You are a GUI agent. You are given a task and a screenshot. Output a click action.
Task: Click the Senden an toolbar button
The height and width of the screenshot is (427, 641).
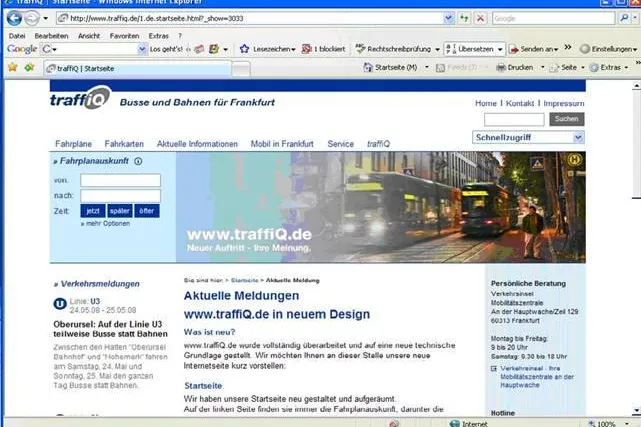(x=533, y=49)
